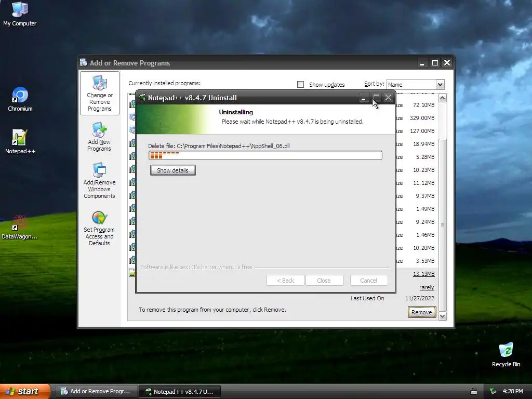Open My Computer desktop icon
532x399 pixels.
tap(20, 14)
